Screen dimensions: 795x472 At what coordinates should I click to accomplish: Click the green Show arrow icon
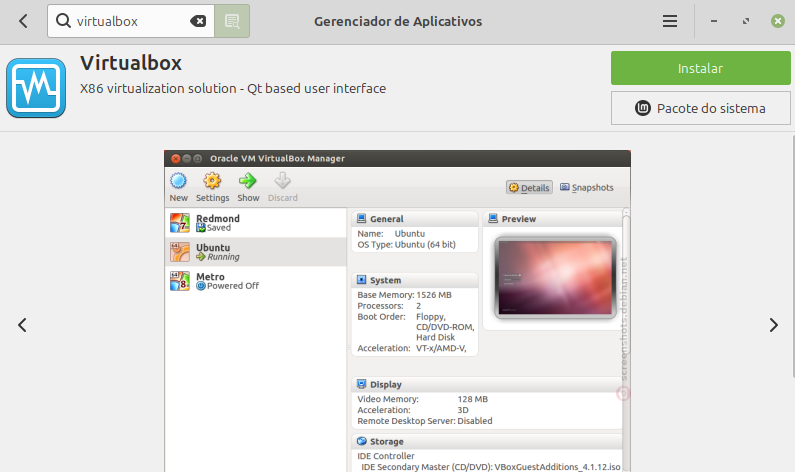pos(247,182)
